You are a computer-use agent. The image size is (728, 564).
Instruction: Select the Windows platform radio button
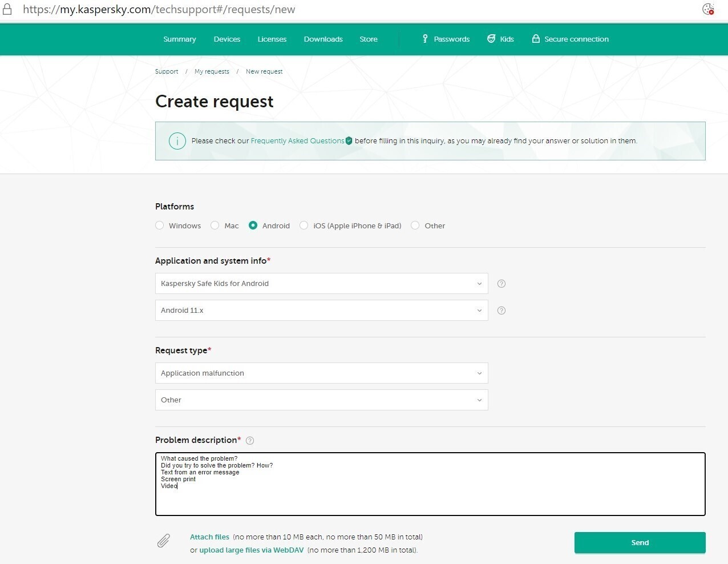point(160,225)
